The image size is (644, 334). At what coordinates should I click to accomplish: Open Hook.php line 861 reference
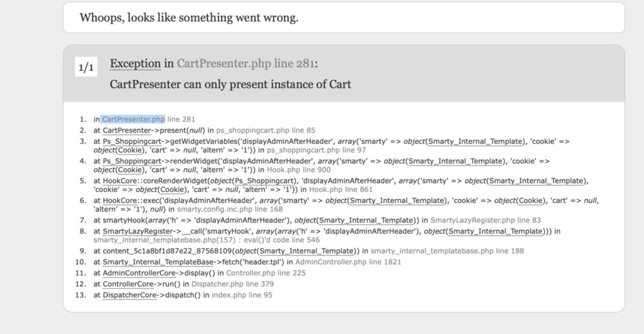[x=341, y=190]
